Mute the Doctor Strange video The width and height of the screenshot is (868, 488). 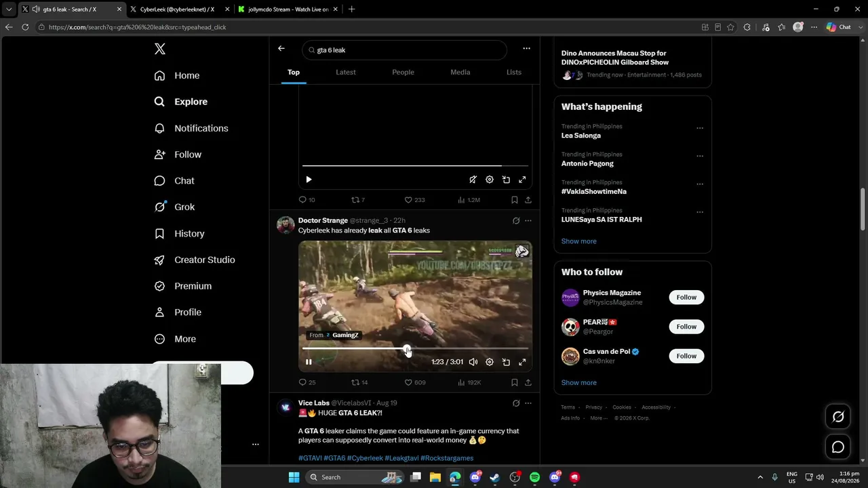(x=473, y=362)
